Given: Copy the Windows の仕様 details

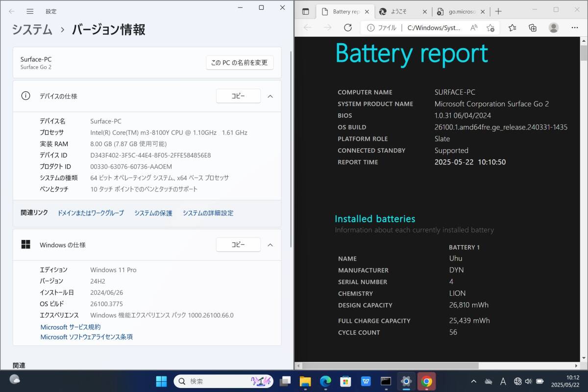Looking at the screenshot, I should click(238, 244).
